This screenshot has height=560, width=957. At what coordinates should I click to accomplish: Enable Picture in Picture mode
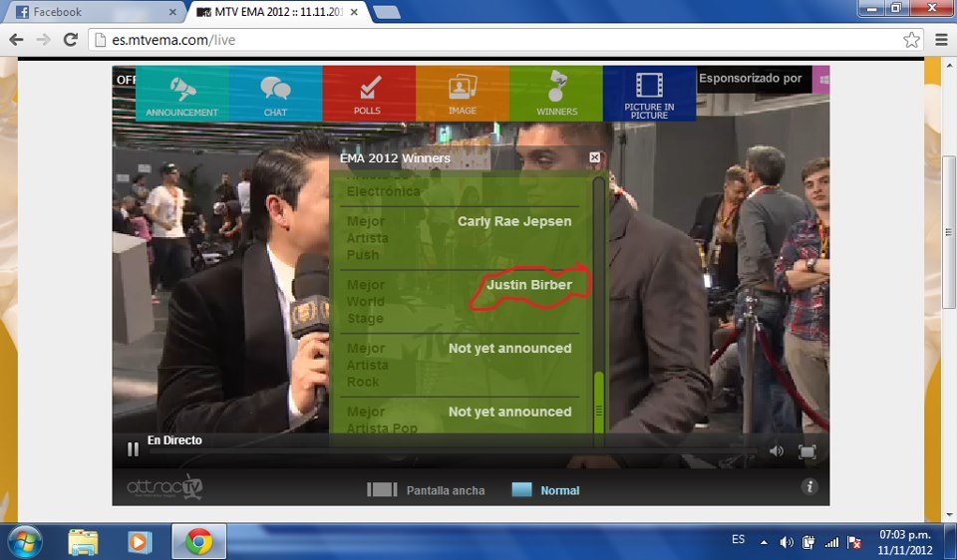[649, 94]
